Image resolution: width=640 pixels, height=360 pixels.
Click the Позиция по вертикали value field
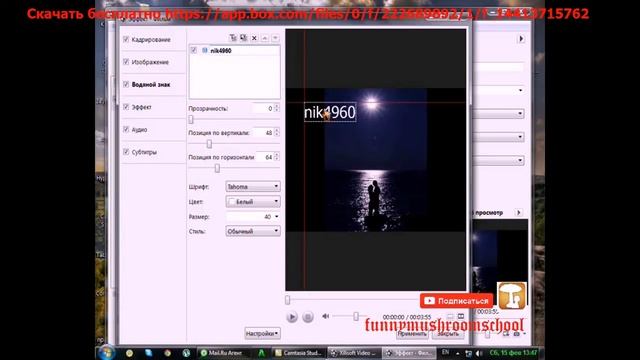[263, 133]
